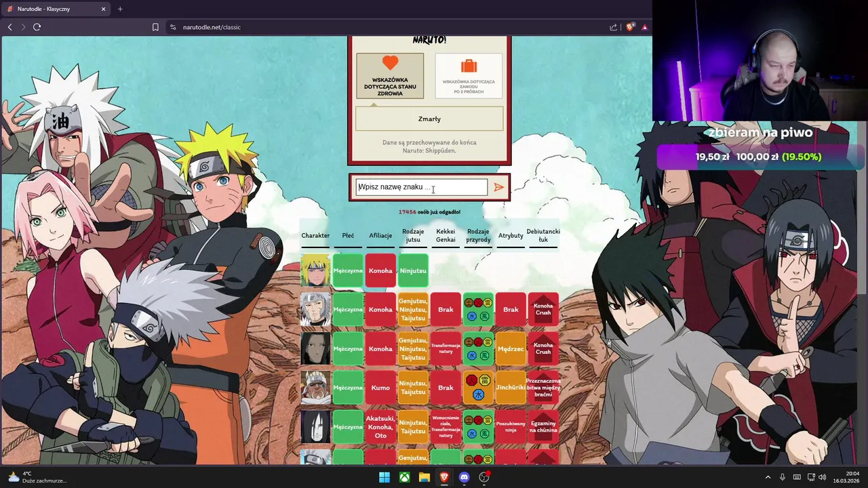Click the Tobirama portrait in the table
This screenshot has width=868, height=488.
click(315, 310)
